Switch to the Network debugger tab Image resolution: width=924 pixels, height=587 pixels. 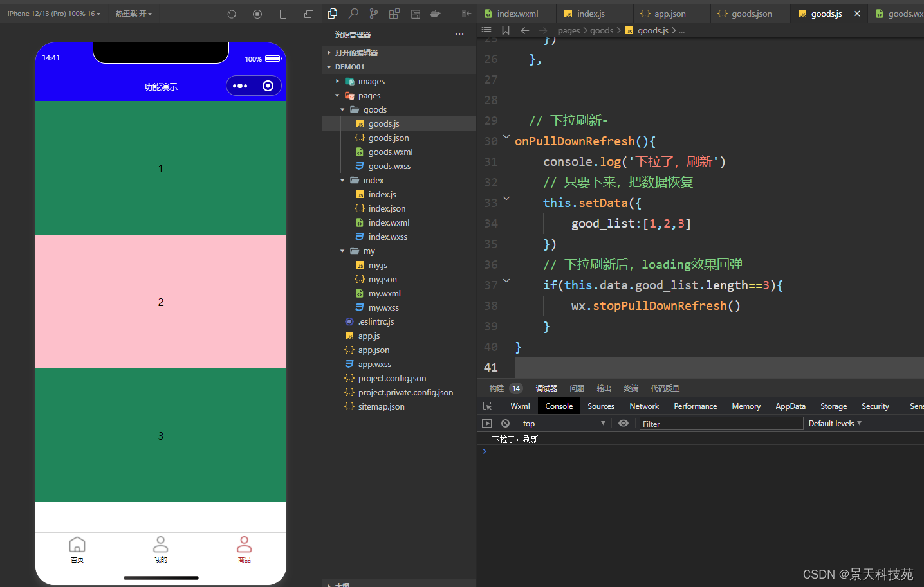[x=644, y=406]
